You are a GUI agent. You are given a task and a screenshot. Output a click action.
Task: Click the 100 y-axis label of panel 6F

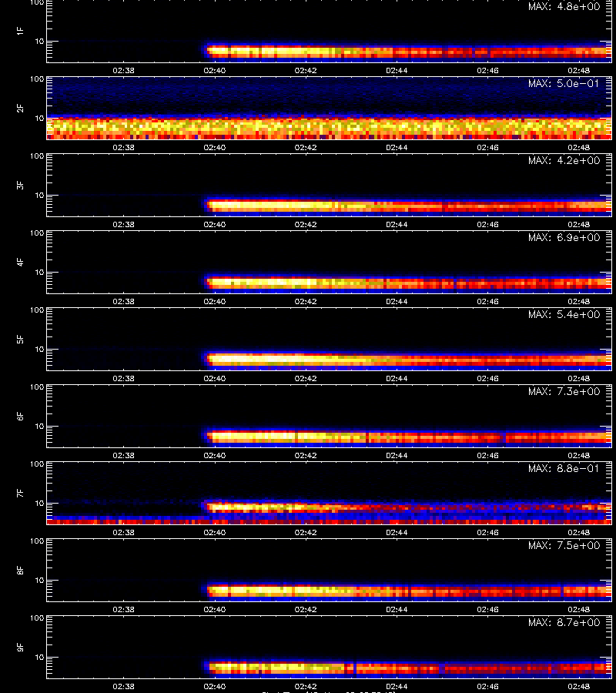(x=37, y=387)
